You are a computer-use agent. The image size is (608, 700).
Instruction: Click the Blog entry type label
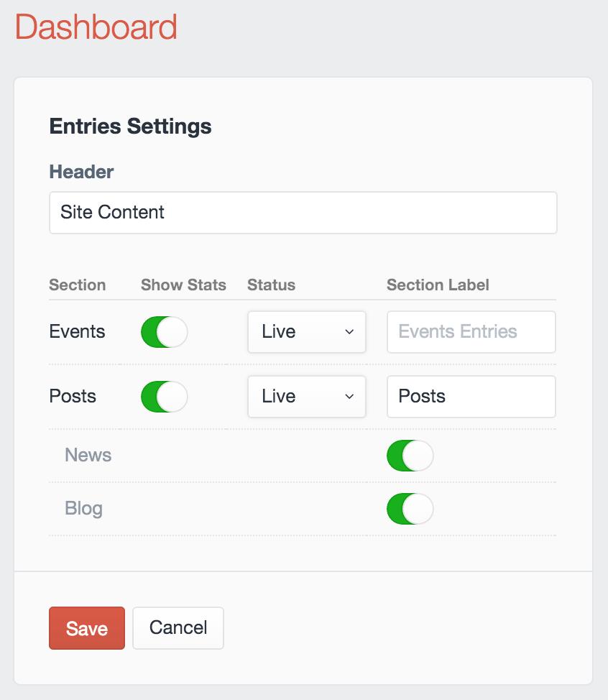[x=83, y=509]
